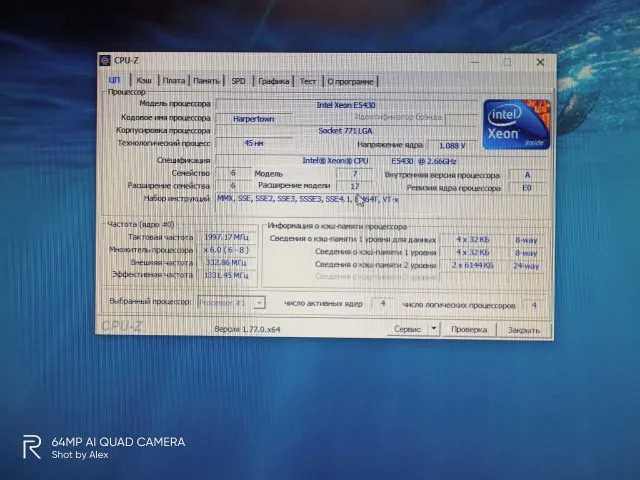Click the empty brand identifier field
640x480 pixels.
pos(461,119)
